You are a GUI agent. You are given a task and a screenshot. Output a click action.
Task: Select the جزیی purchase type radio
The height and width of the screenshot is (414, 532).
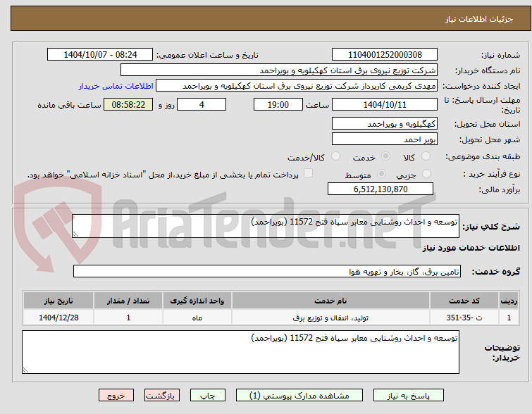(x=426, y=174)
